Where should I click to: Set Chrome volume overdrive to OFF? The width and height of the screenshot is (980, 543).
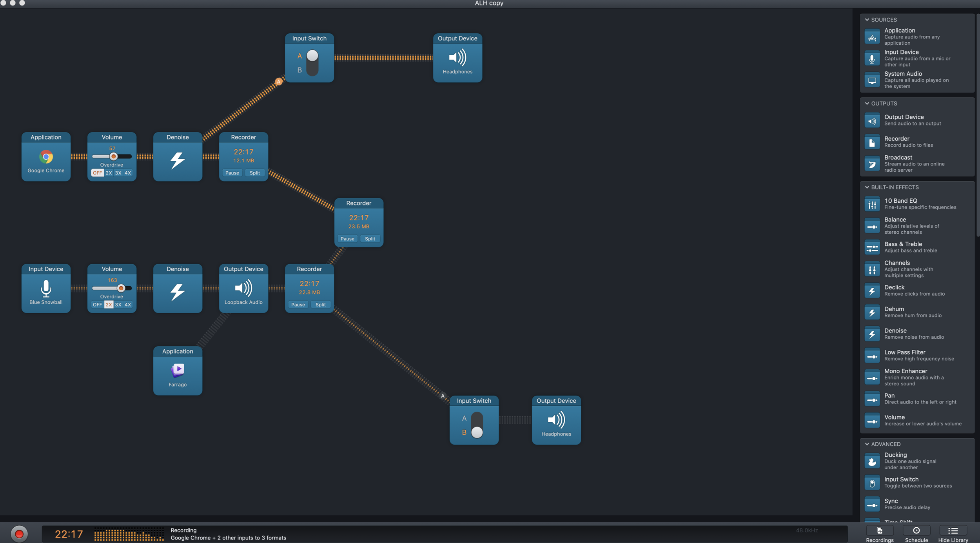(97, 173)
